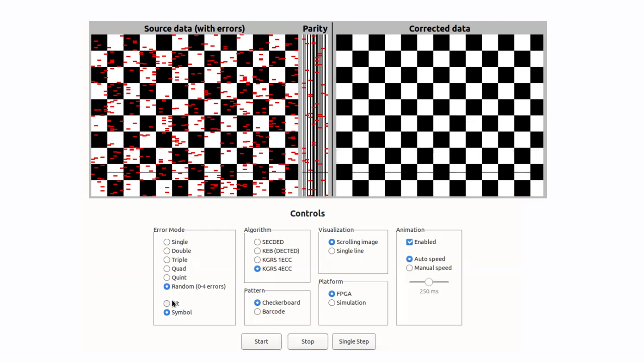Choose Manual speed for animation
Viewport: 644px width, 362px height.
point(409,268)
